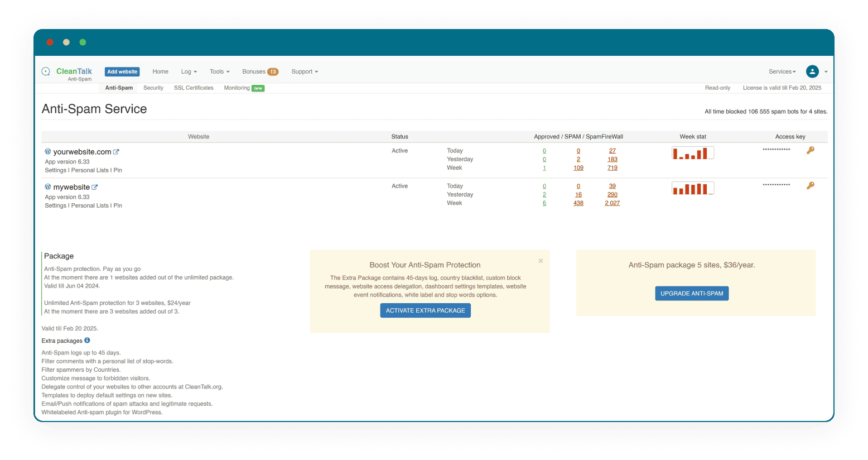The width and height of the screenshot is (868, 460).
Task: Click the macOS green window dot
Action: (83, 42)
